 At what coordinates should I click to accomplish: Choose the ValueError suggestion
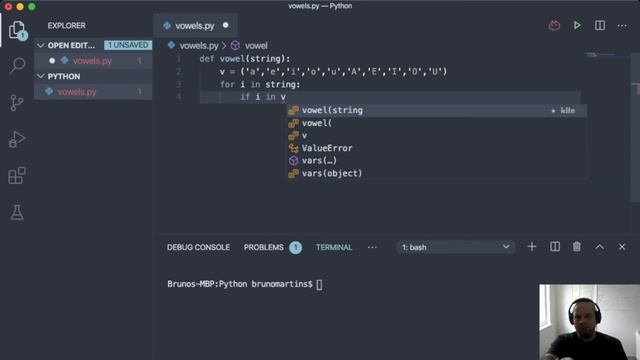point(437,148)
